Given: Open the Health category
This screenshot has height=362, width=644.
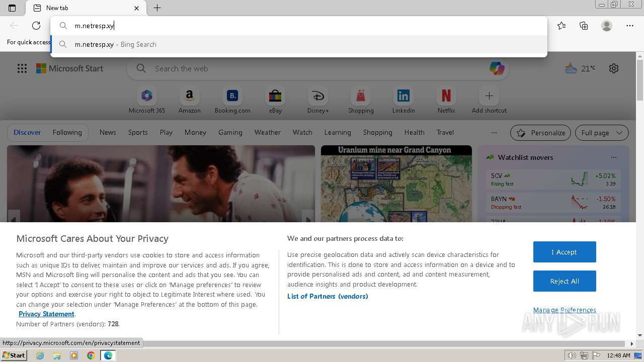Looking at the screenshot, I should click(x=415, y=132).
